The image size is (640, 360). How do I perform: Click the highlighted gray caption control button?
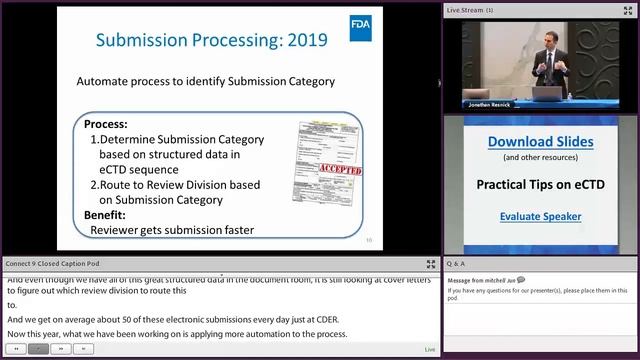point(38,349)
